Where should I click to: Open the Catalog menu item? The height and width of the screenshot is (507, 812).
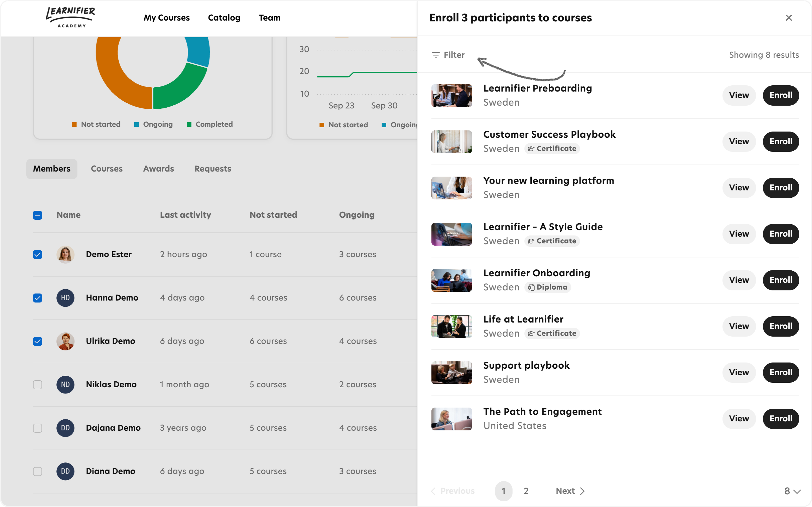(x=224, y=18)
